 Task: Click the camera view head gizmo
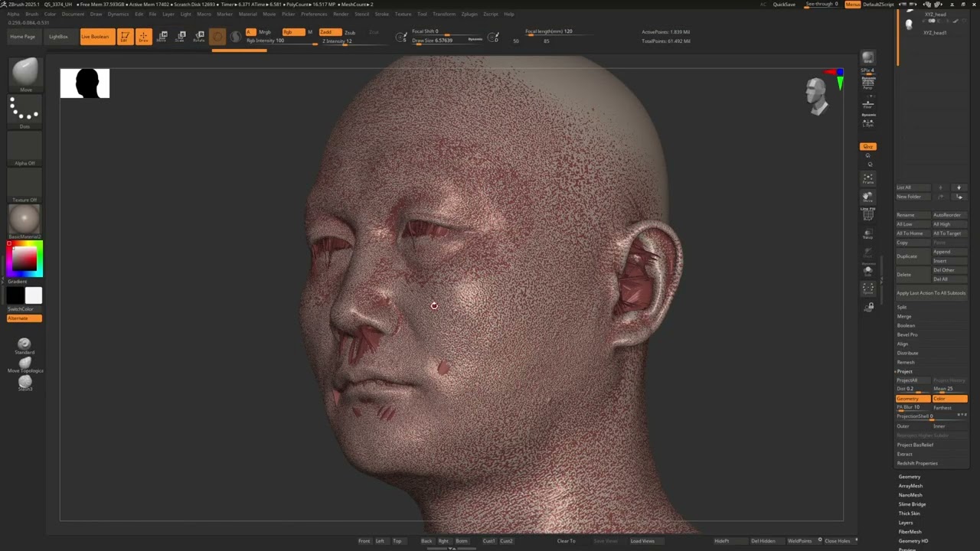point(818,96)
